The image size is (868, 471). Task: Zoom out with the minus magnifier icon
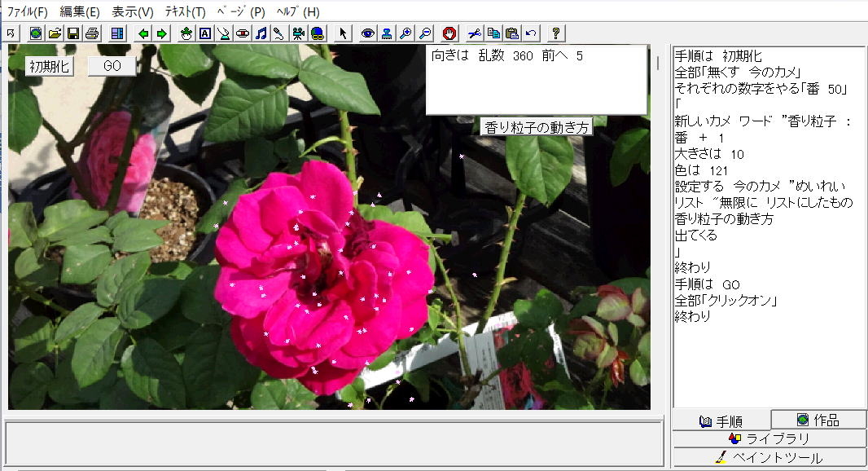(424, 33)
